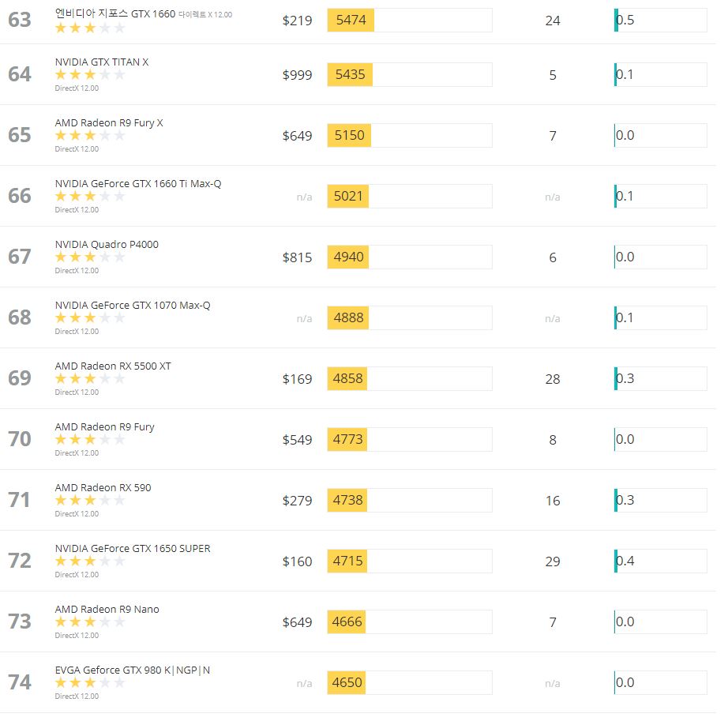The image size is (728, 721).
Task: Click star rating for Radeon RX 5500 XT
Action: [90, 379]
